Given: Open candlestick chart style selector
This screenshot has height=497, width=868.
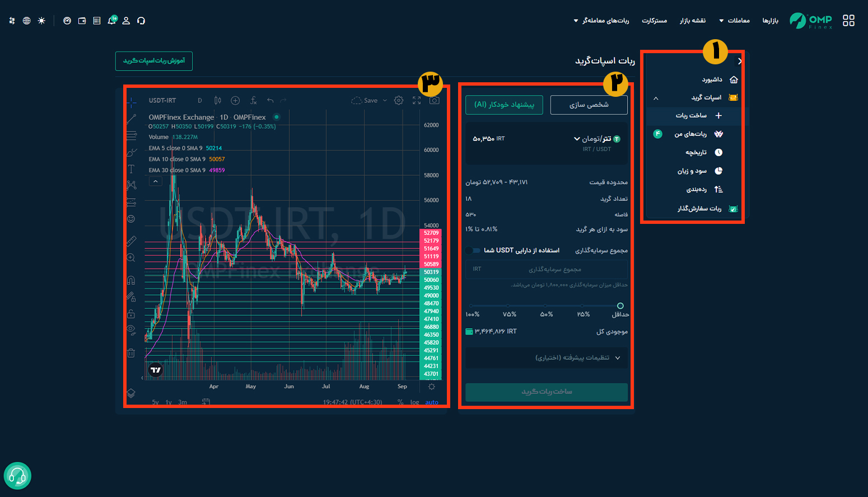Looking at the screenshot, I should point(217,101).
